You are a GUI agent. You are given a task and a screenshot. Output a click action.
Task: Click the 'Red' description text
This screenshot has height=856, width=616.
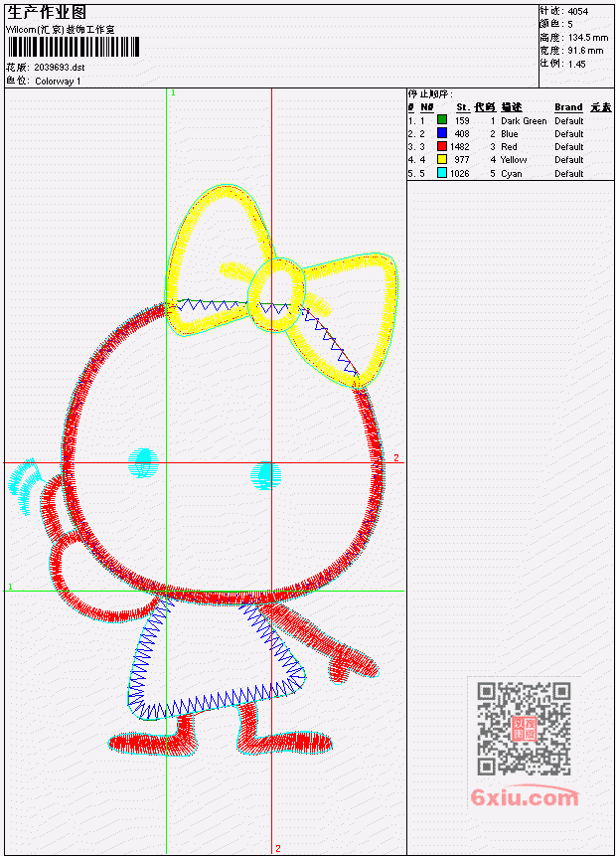[509, 147]
